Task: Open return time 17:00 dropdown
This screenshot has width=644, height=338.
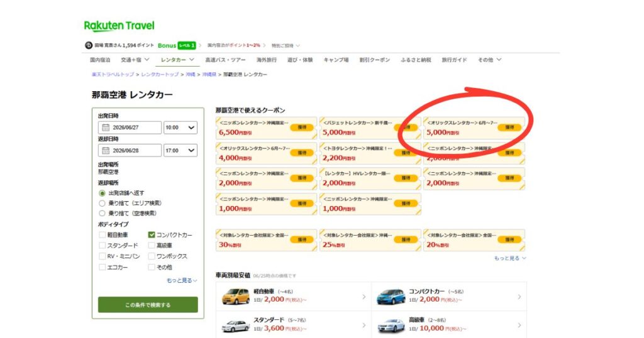Action: [180, 151]
